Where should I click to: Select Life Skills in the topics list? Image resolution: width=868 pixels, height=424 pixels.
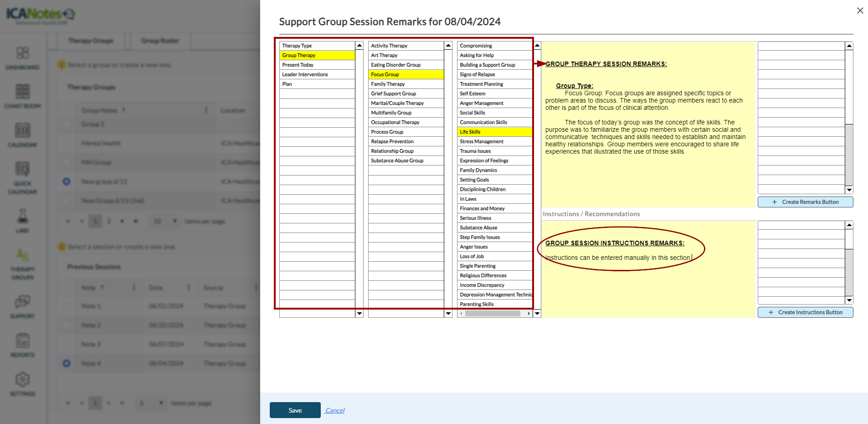point(495,132)
